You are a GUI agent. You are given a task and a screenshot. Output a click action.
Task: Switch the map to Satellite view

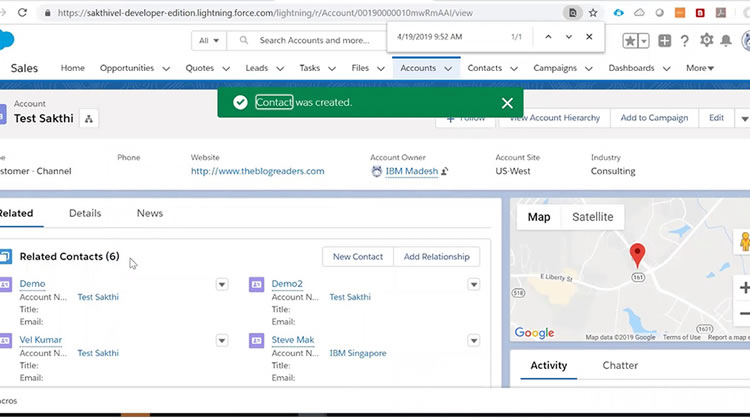pos(593,217)
